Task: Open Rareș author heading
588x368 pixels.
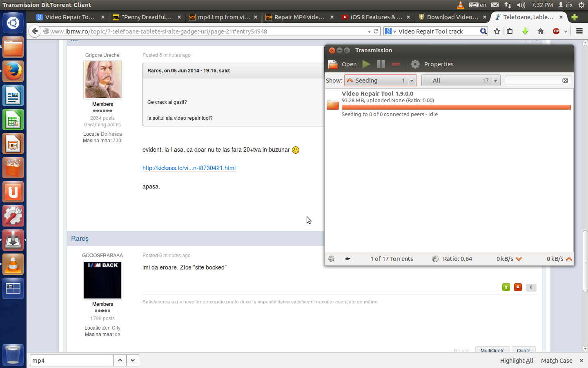Action: (x=80, y=239)
